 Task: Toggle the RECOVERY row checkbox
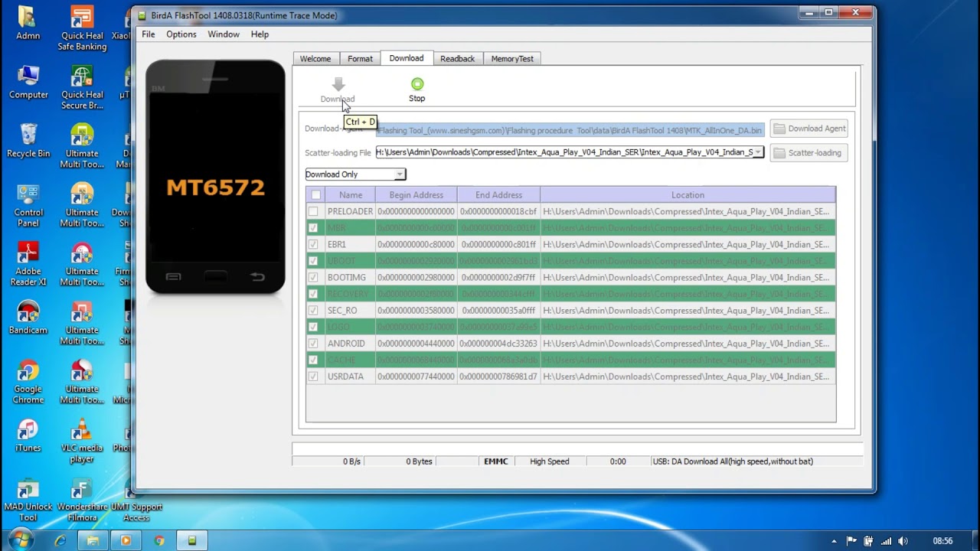(x=313, y=294)
